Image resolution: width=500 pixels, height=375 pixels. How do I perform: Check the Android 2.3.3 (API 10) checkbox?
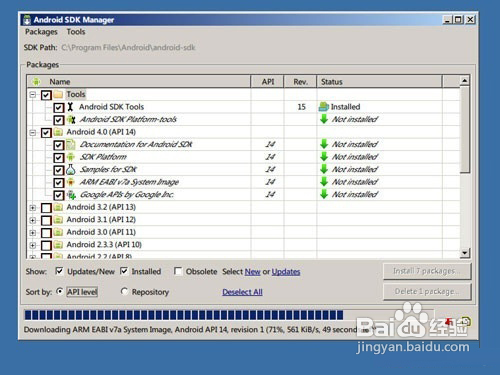(x=46, y=246)
